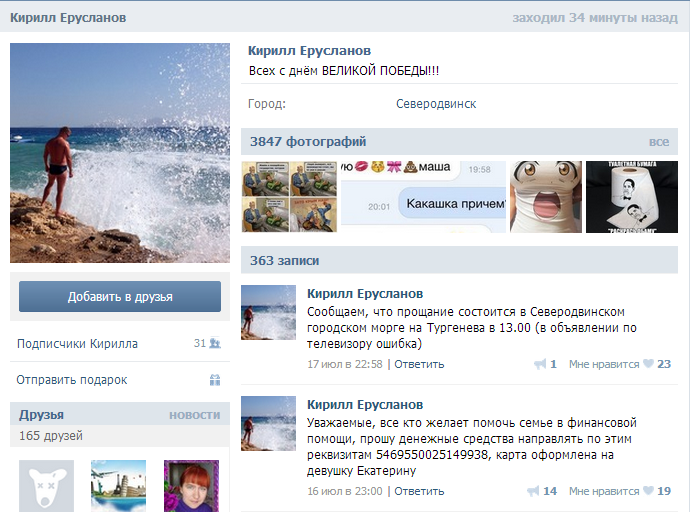Click 165 друзей count
Screen dimensions: 690x515
tap(51, 436)
